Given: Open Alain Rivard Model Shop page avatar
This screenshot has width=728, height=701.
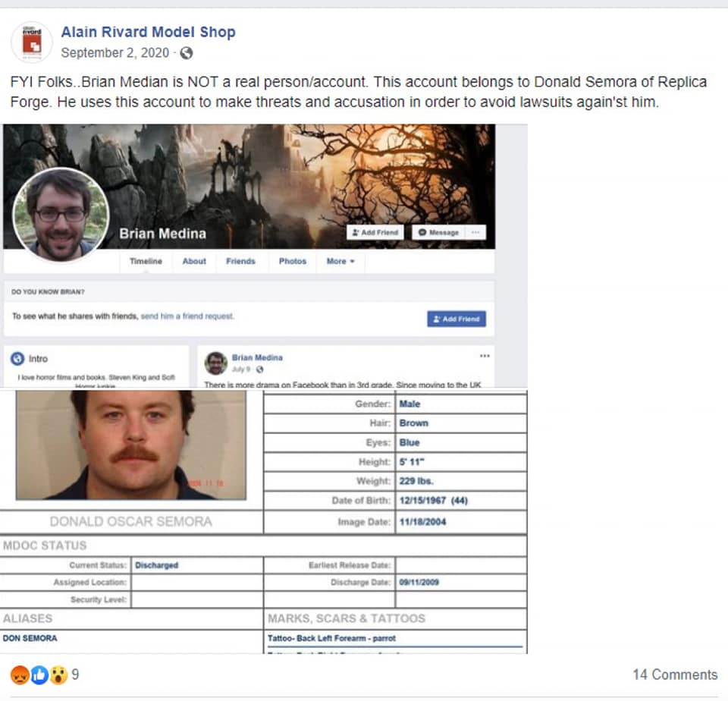Looking at the screenshot, I should click(32, 42).
